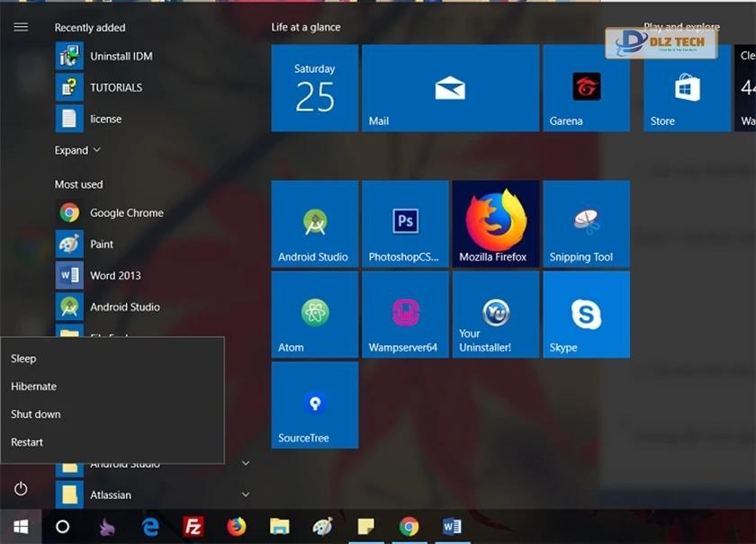
Task: Expand the Recently added list
Action: 76,150
